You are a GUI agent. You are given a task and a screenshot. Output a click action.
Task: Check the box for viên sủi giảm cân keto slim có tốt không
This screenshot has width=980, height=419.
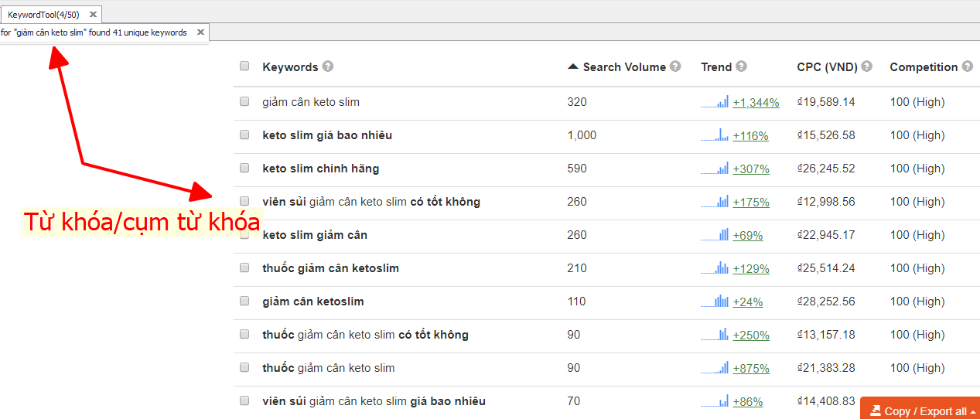[244, 201]
